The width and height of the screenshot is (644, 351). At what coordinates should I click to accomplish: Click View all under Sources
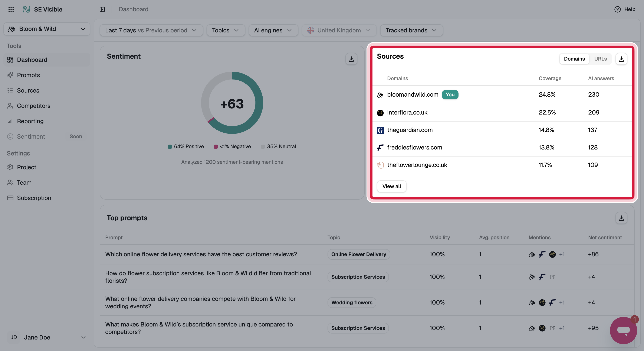tap(391, 187)
